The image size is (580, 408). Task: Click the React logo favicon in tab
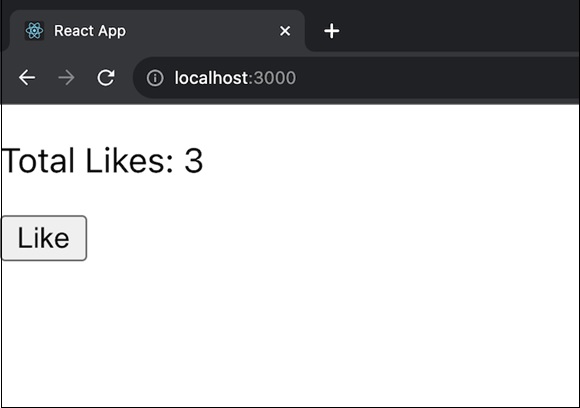click(x=34, y=31)
